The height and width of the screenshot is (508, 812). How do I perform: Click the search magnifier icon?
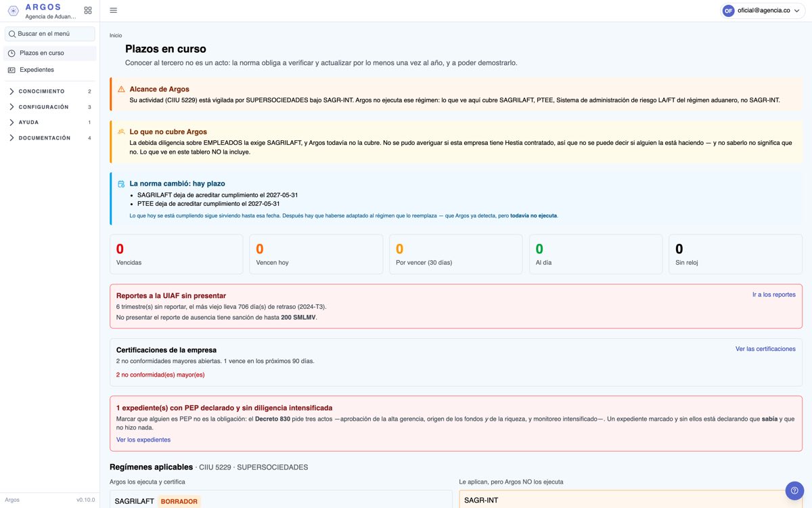[x=12, y=34]
